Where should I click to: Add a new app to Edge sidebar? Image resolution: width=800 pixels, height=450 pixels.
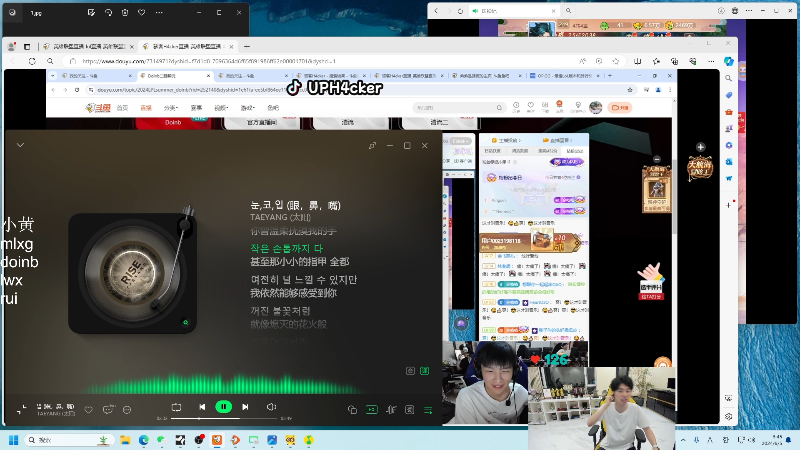[729, 205]
